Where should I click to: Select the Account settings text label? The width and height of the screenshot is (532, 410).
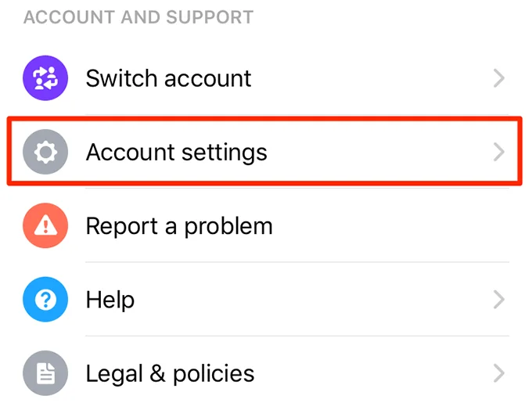pos(176,152)
